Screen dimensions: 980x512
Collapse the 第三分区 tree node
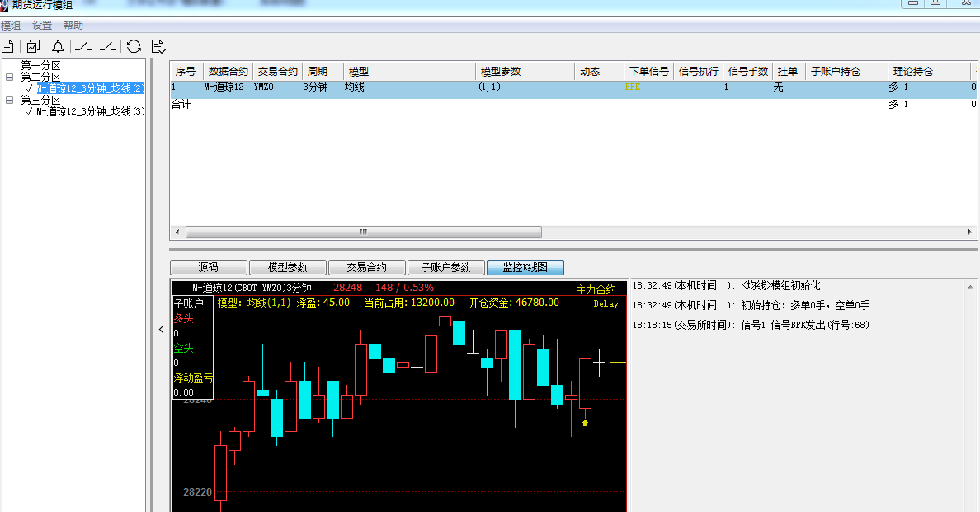(x=9, y=100)
